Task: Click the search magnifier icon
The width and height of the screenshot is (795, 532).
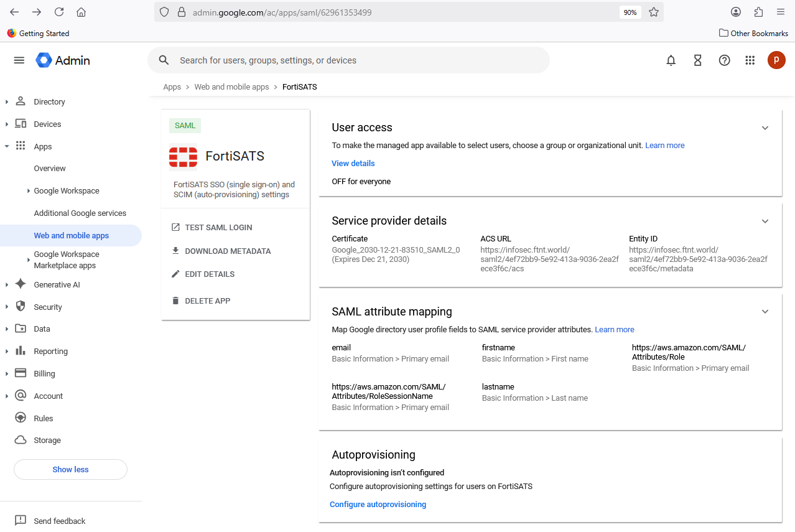Action: click(x=164, y=60)
